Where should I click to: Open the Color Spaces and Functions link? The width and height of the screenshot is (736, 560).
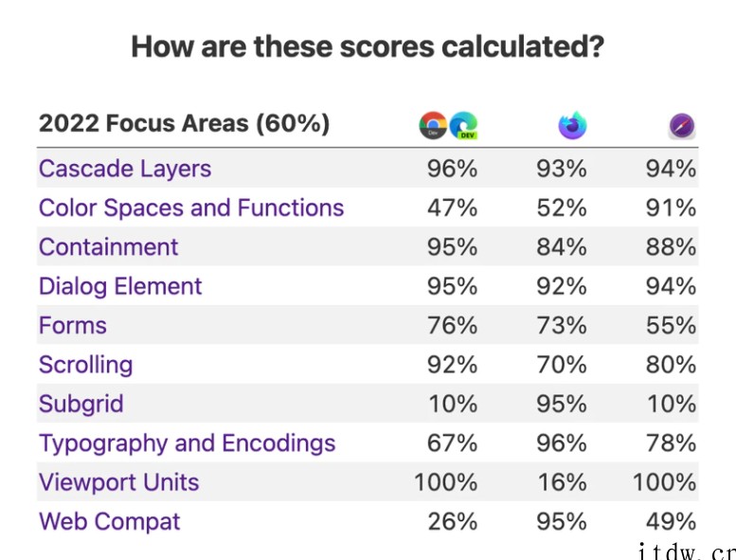point(191,208)
